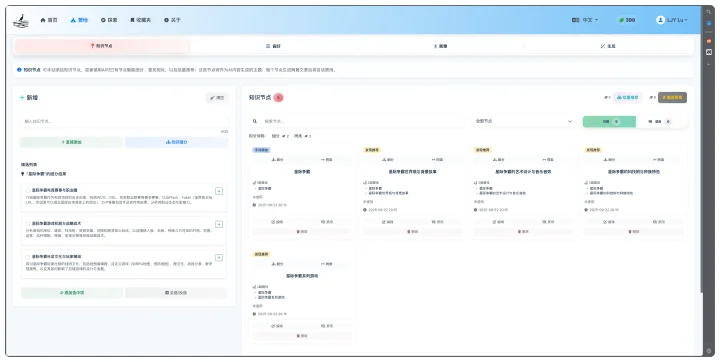
Task: Open the LJY Lu user menu
Action: click(672, 20)
